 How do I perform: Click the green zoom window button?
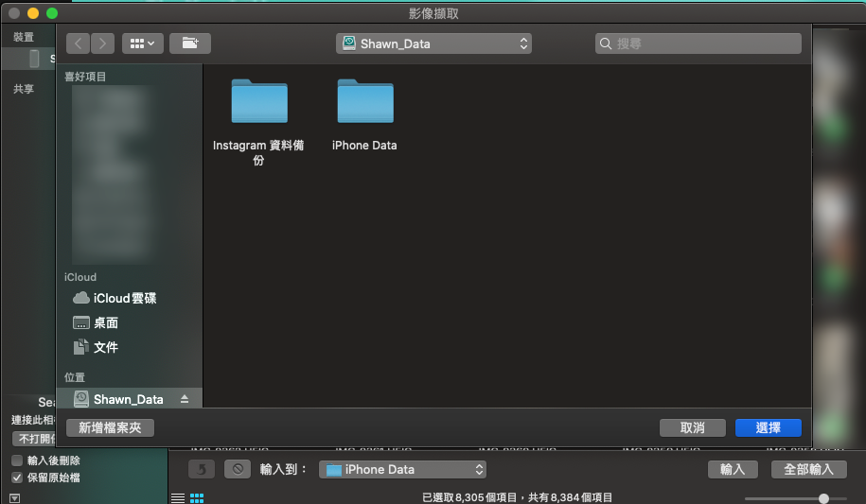(x=52, y=13)
